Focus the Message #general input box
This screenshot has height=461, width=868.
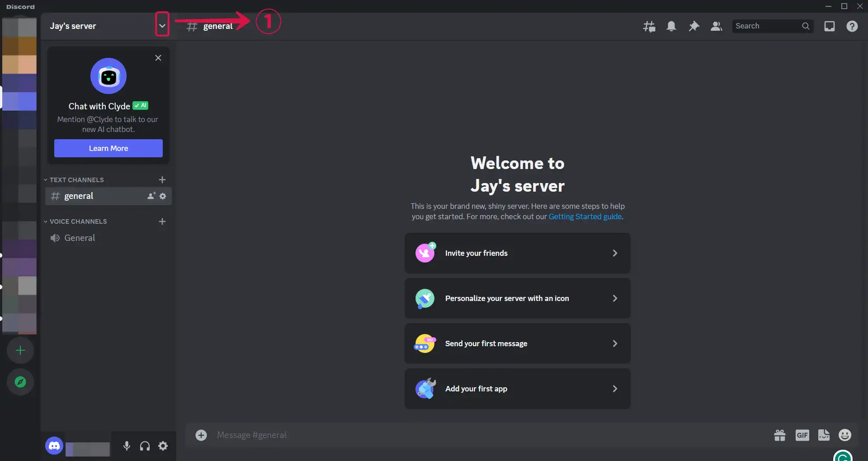(491, 435)
